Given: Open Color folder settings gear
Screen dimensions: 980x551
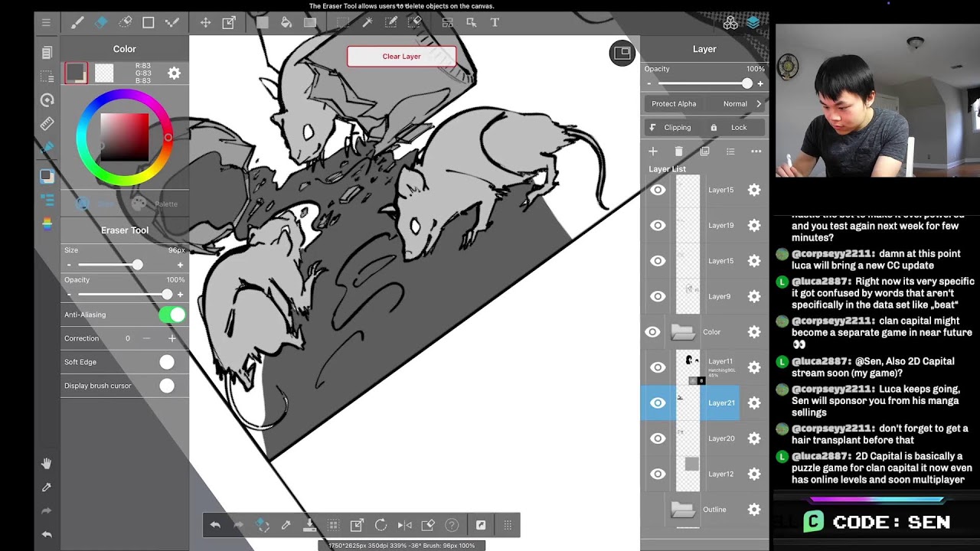Looking at the screenshot, I should (754, 332).
